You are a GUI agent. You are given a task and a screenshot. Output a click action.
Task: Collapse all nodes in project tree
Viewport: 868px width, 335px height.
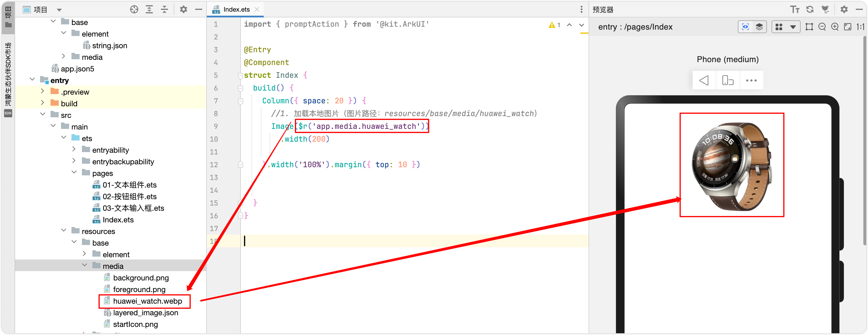(164, 9)
